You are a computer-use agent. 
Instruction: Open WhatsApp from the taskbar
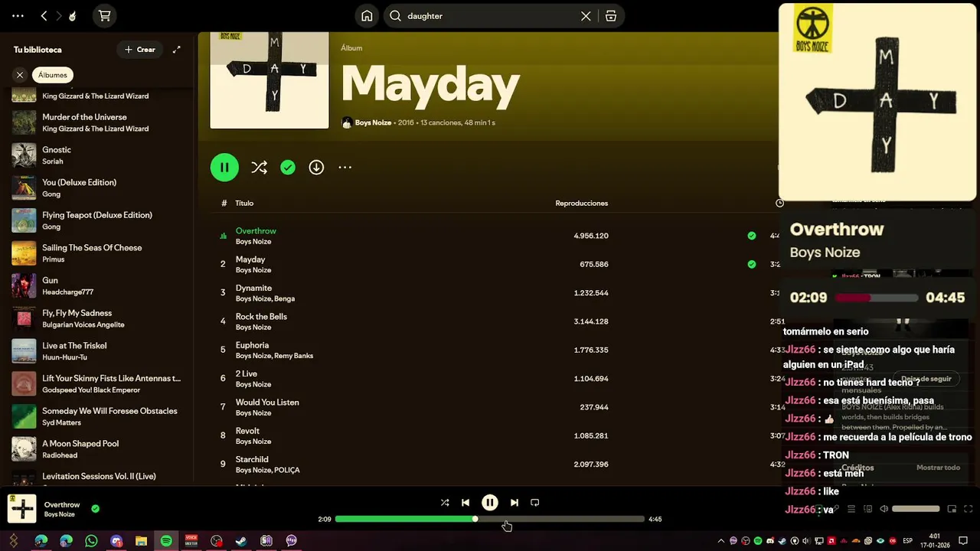[91, 541]
